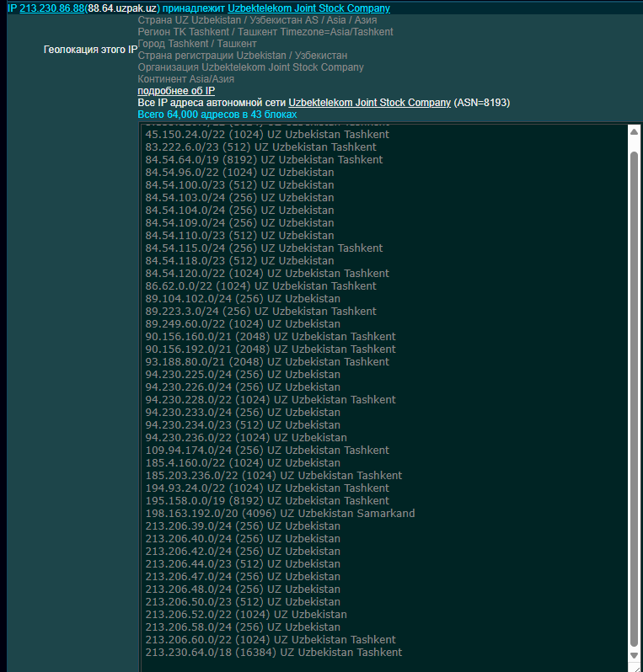Click the 'Регион TK Tashkent' line
Screen dimensions: 643x672
pyautogui.click(x=265, y=32)
